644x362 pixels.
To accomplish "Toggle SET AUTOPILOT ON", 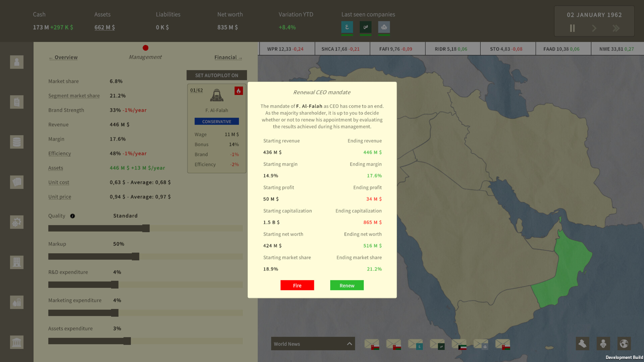I will [216, 75].
